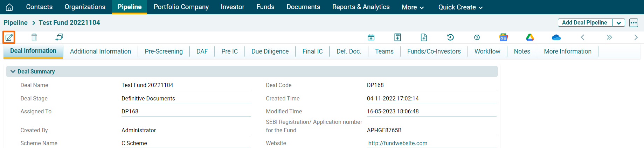Click the trash delete icon
This screenshot has width=644, height=148.
point(34,37)
